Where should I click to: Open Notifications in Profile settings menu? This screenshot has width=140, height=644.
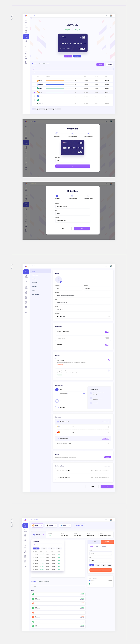(35, 275)
